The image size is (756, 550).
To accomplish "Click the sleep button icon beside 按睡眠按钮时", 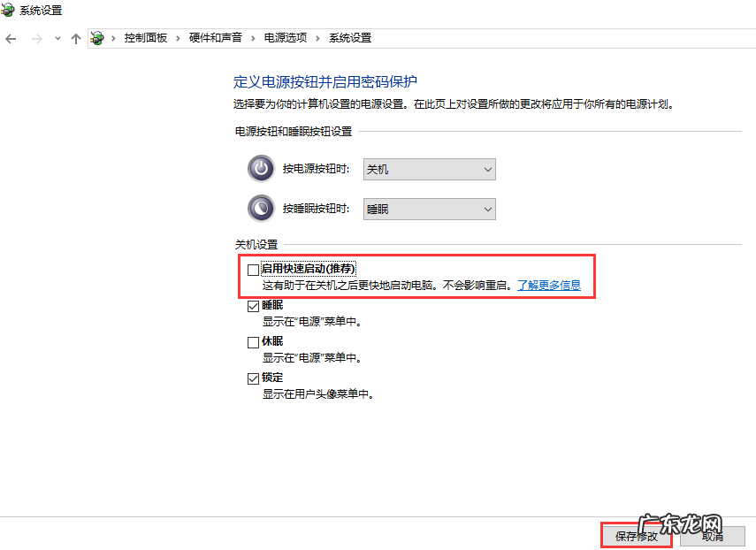I will point(260,209).
